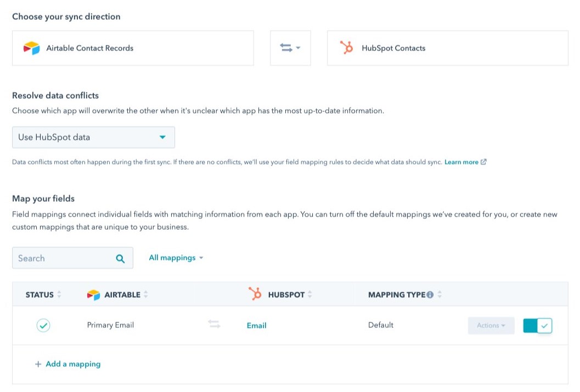Sort by the HUBSPOT column header
The image size is (580, 392).
(286, 295)
